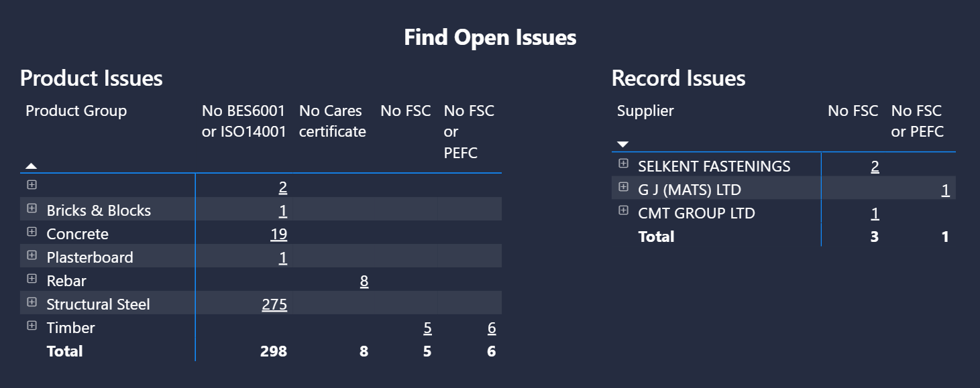
Task: Toggle the Product Group sort arrow
Action: [x=32, y=166]
